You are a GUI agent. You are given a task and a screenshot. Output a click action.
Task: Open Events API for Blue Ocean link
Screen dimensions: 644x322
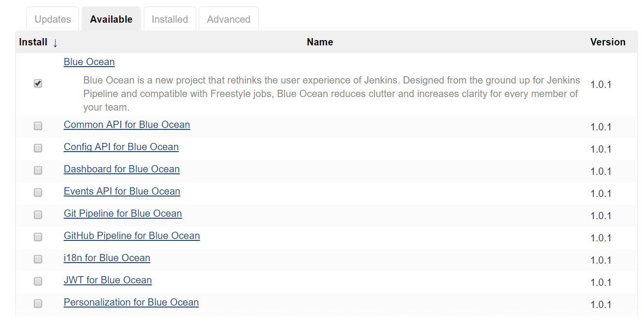tap(122, 191)
